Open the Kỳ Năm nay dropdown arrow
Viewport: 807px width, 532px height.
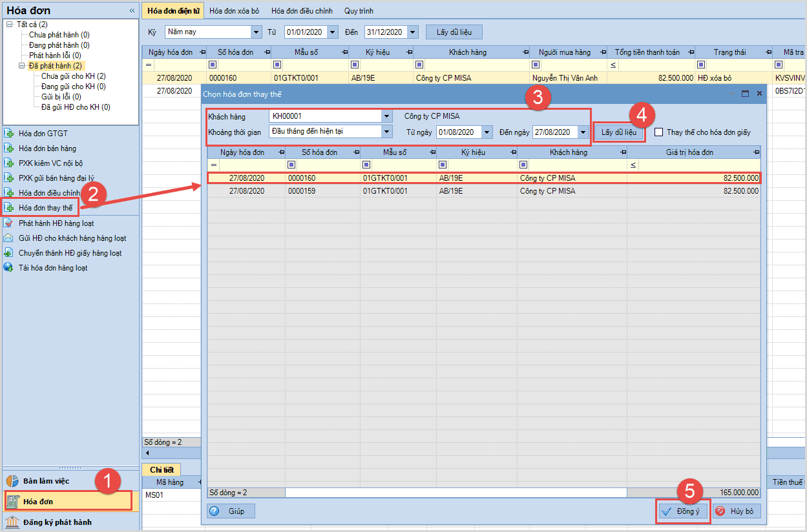256,32
